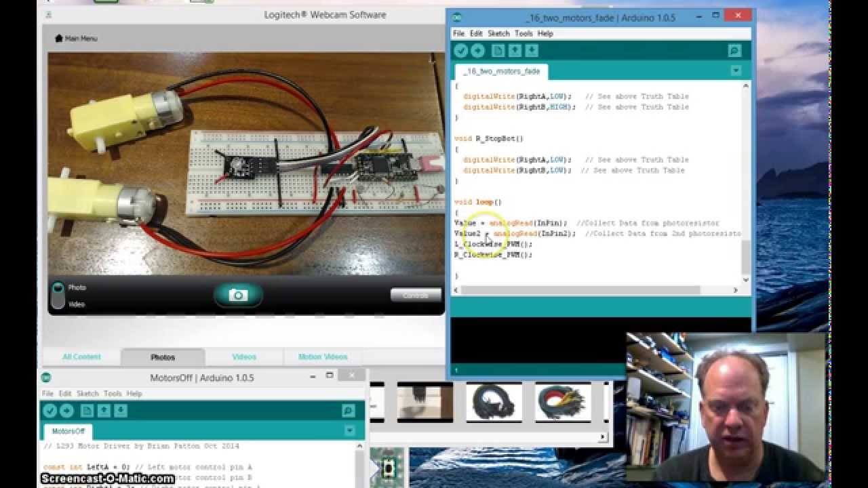Click scroll-right arrow in _16_two_motors_fade editor
Screen dimensions: 868x488
click(736, 290)
